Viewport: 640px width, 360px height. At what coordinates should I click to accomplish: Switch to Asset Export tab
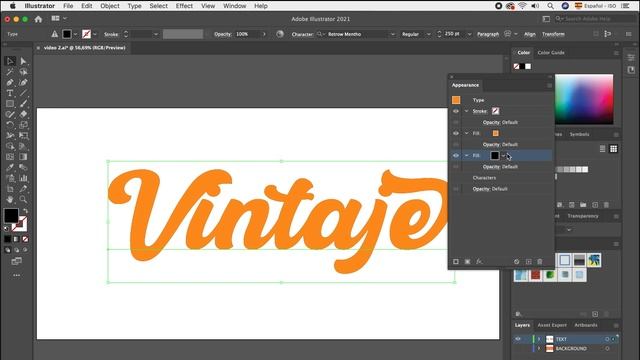(552, 325)
